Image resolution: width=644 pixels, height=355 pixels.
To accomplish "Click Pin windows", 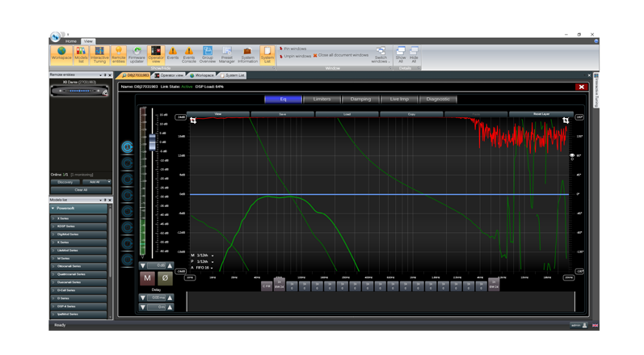I will pyautogui.click(x=293, y=49).
